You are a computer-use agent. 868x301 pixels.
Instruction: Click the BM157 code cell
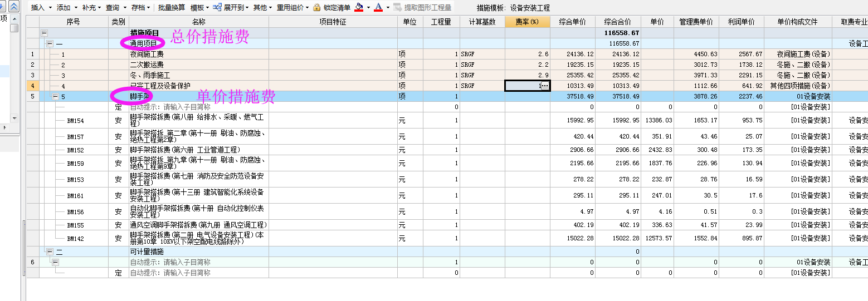click(x=75, y=137)
